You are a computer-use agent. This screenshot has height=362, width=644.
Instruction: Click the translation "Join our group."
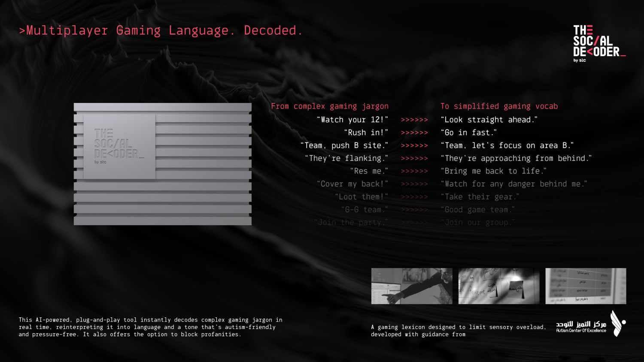[478, 223]
